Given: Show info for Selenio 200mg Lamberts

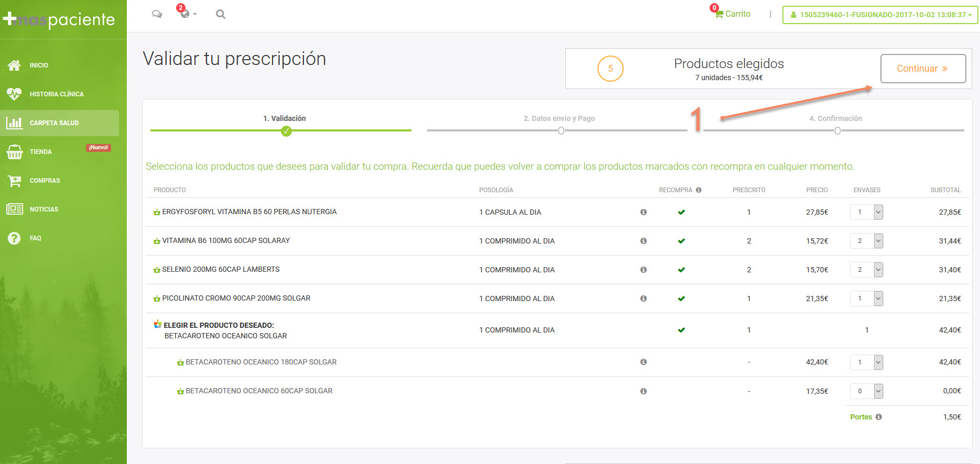Looking at the screenshot, I should point(644,270).
